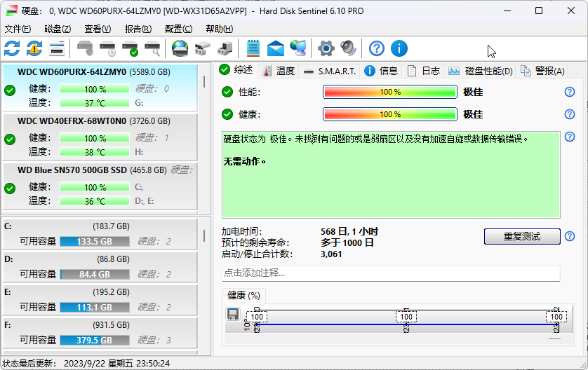
Task: Click the WD40EFRX 38 °C temperature bar
Action: (x=95, y=152)
